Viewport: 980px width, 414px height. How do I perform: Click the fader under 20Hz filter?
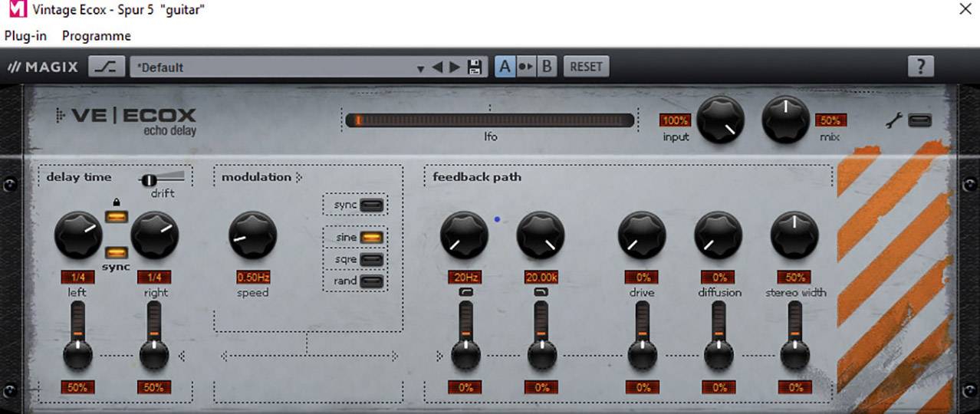[465, 354]
